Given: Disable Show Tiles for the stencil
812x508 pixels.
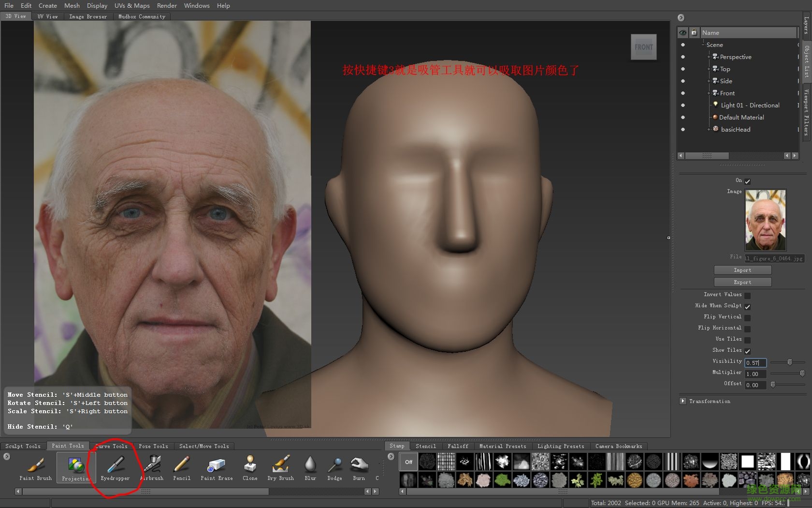Looking at the screenshot, I should coord(747,351).
